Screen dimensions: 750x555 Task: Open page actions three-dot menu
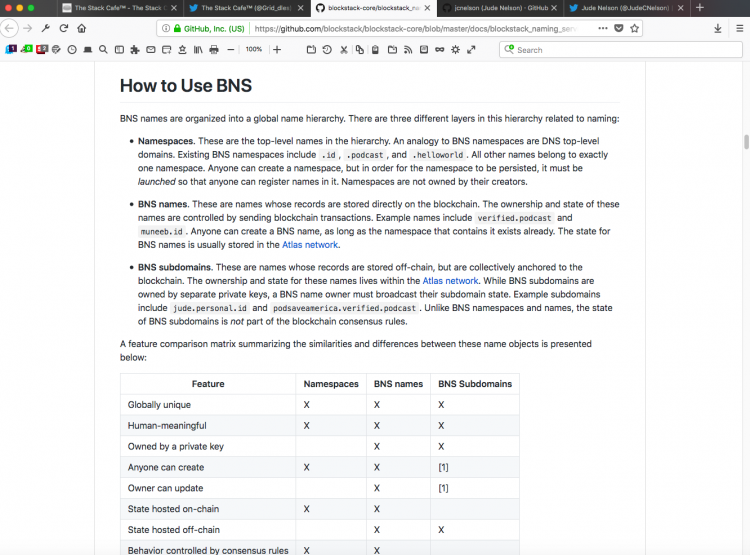pyautogui.click(x=603, y=29)
